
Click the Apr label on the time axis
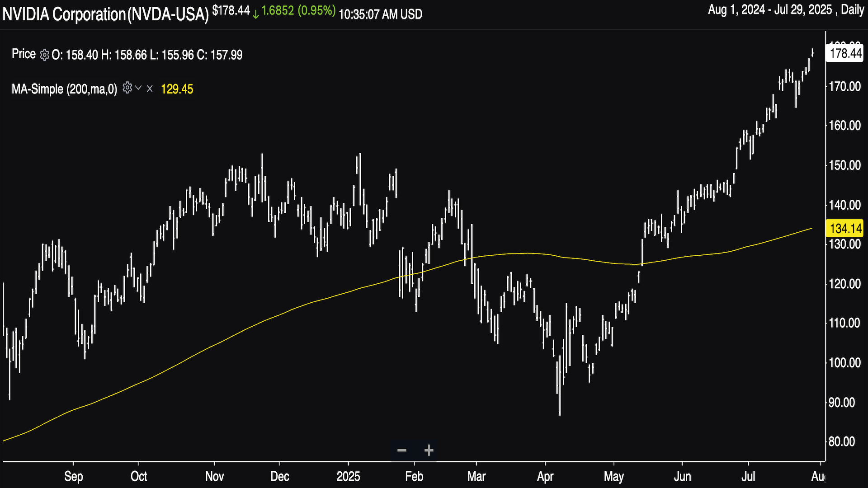pyautogui.click(x=545, y=476)
